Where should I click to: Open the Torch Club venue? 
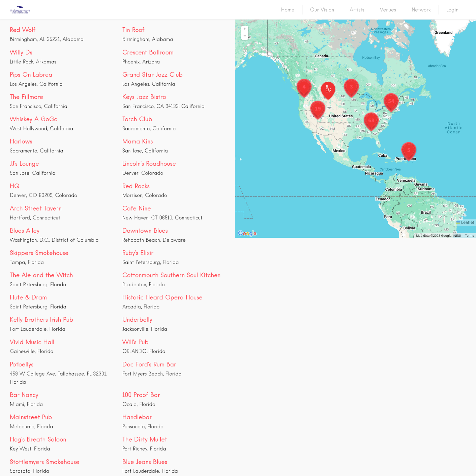[137, 119]
